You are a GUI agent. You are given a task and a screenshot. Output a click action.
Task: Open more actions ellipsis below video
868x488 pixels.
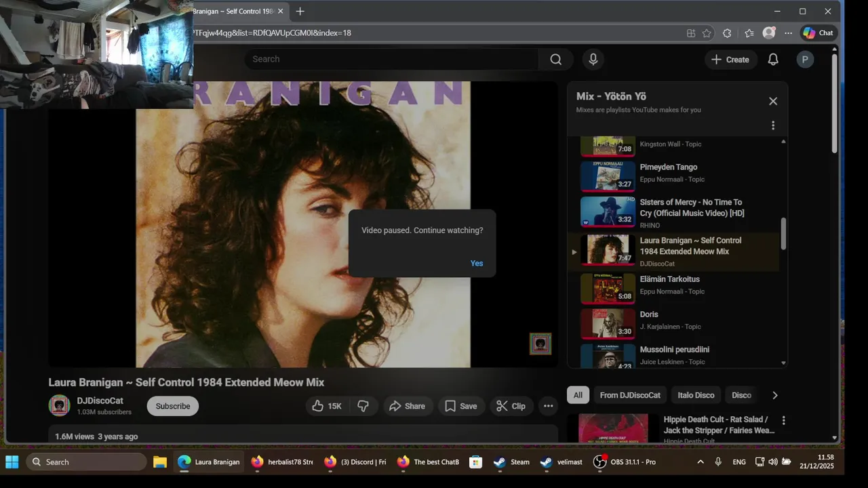tap(548, 406)
